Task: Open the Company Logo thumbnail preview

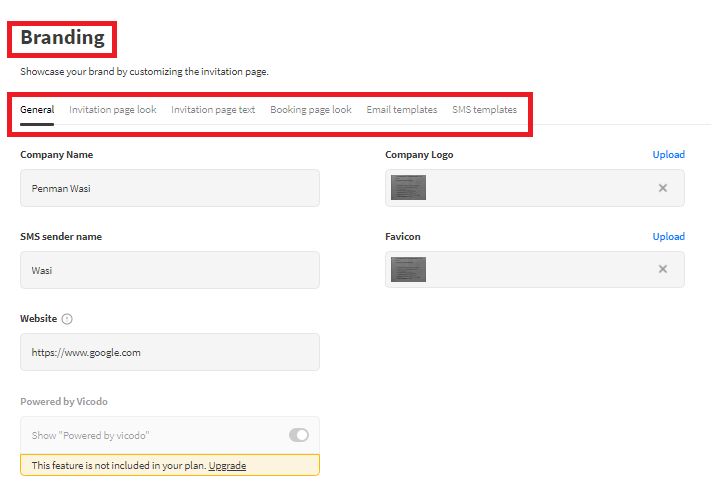Action: click(409, 188)
